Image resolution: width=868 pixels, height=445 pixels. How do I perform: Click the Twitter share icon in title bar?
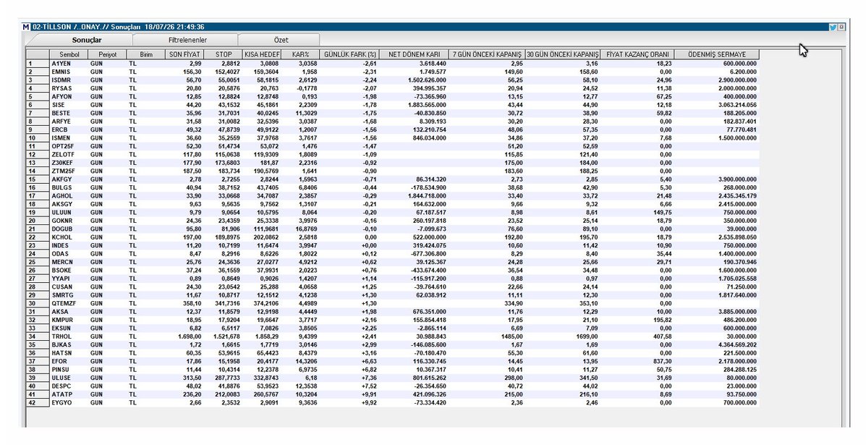[833, 27]
